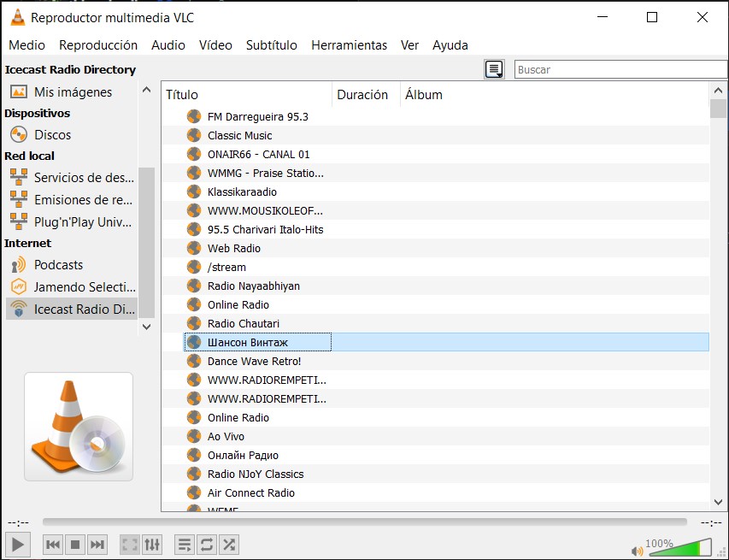Sort by Duración column header
This screenshot has width=729, height=560.
pyautogui.click(x=366, y=95)
